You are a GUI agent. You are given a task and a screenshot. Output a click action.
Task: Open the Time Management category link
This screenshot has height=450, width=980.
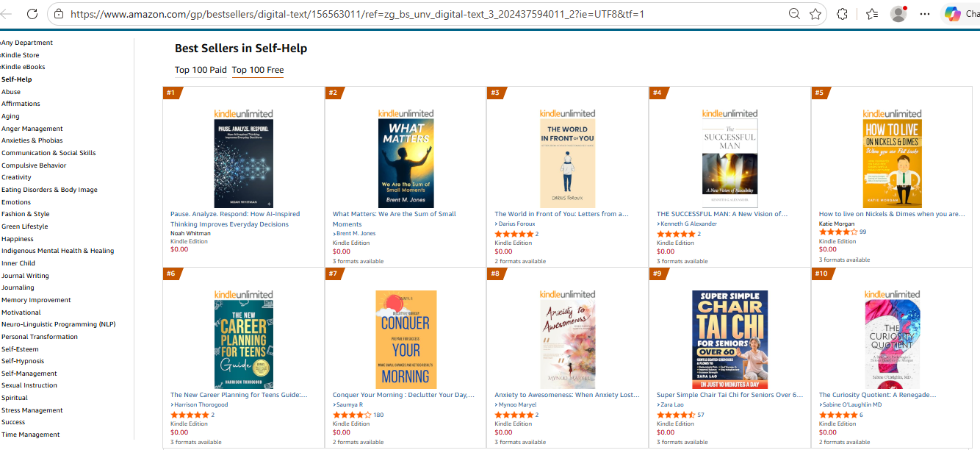coord(31,435)
